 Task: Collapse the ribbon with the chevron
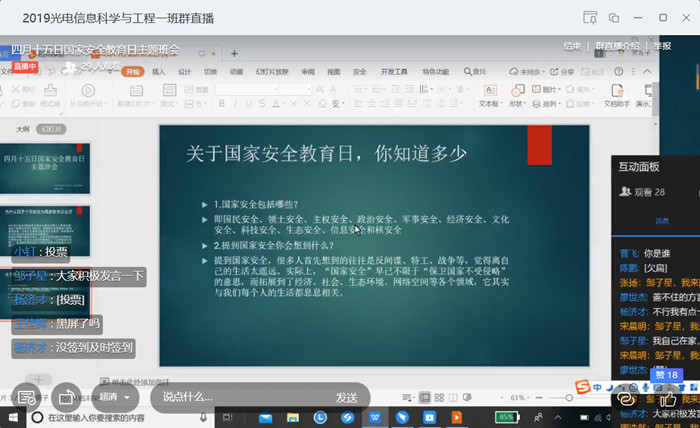click(x=647, y=71)
